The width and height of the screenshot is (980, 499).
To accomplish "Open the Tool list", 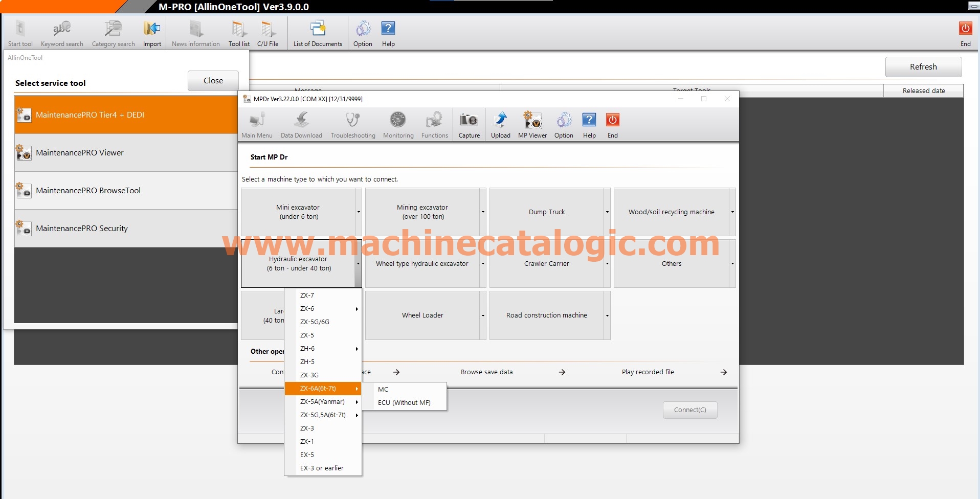I will click(x=239, y=34).
